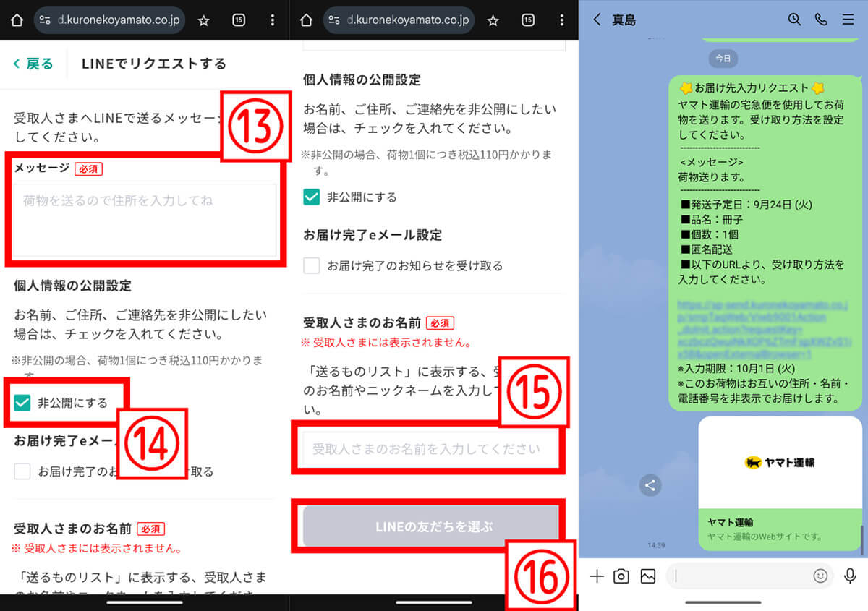This screenshot has height=611, width=868.
Task: Enable お届け完了のお知らせを受け取る checkbox
Action: [x=311, y=265]
